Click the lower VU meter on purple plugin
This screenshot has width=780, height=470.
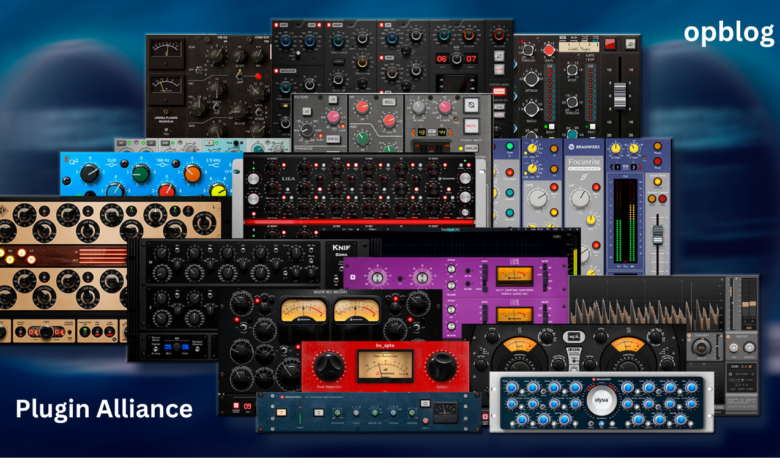(x=514, y=314)
